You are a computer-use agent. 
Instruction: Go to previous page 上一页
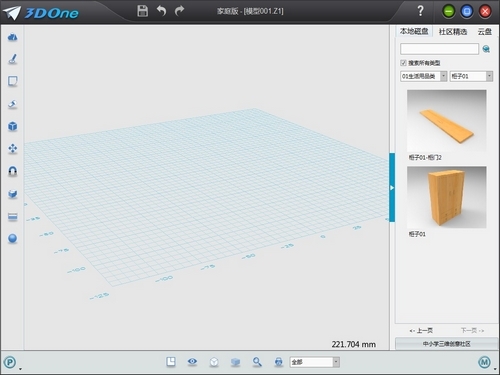coord(421,331)
